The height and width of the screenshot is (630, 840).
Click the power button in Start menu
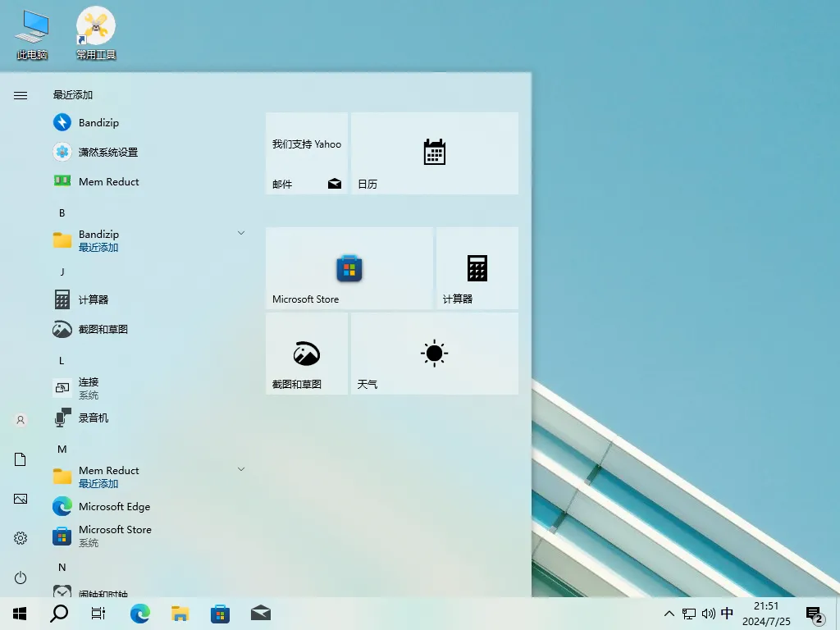[20, 577]
